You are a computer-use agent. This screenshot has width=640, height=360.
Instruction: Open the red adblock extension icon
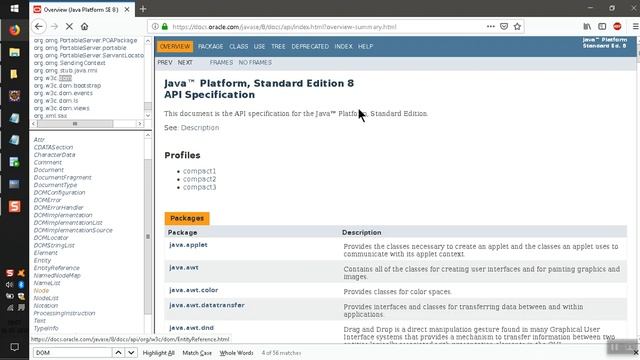coord(617,27)
